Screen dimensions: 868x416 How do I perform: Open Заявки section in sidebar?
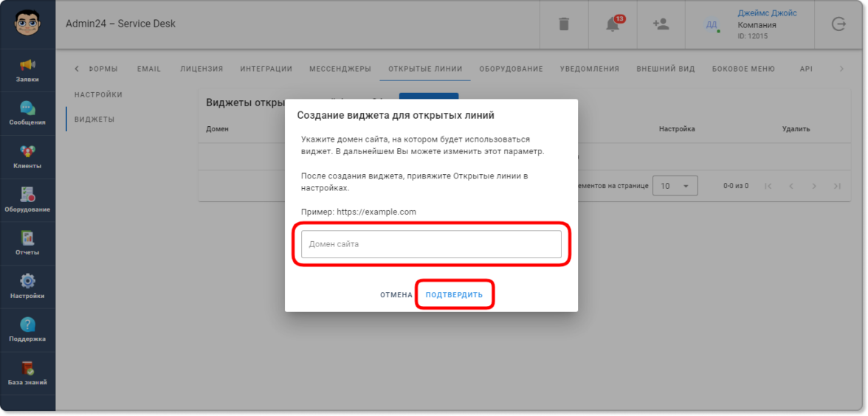(x=28, y=70)
